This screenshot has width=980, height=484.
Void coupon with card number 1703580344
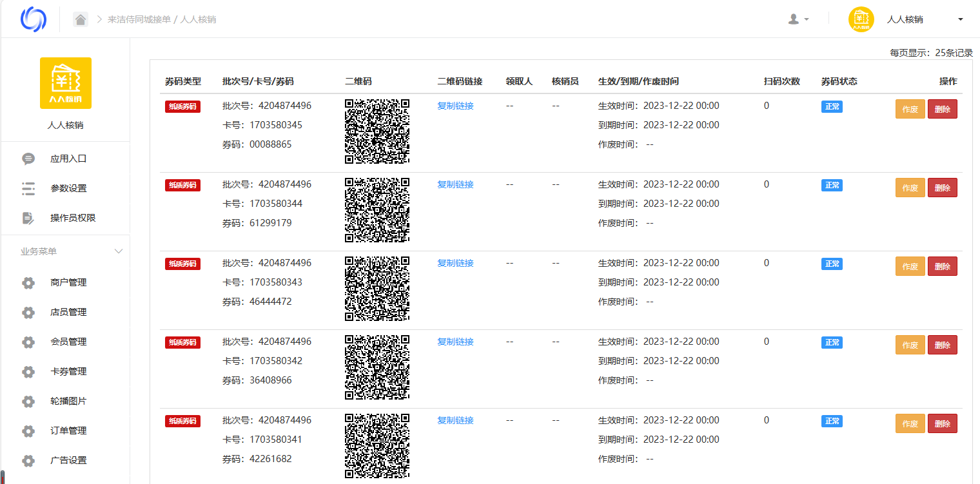910,188
